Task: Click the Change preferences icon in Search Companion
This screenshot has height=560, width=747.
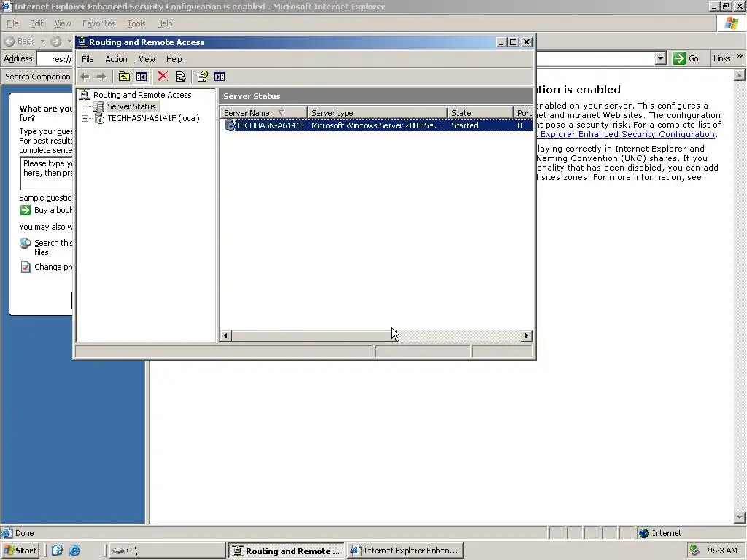Action: pyautogui.click(x=26, y=267)
